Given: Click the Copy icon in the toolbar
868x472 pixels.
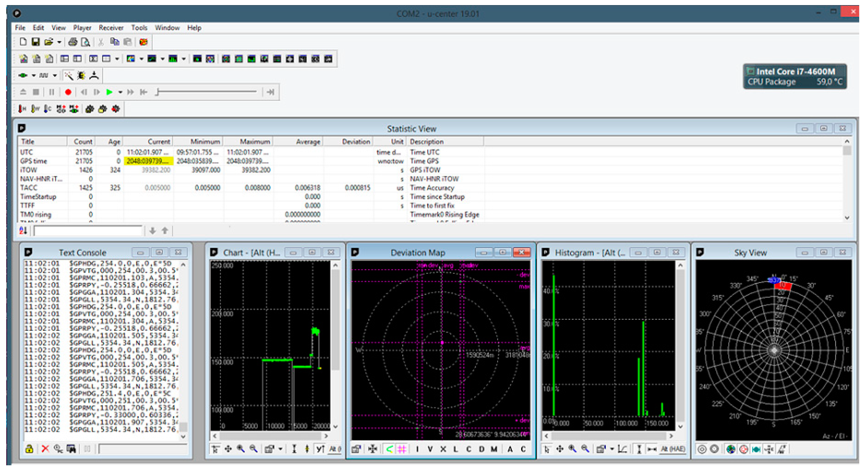Looking at the screenshot, I should (115, 42).
